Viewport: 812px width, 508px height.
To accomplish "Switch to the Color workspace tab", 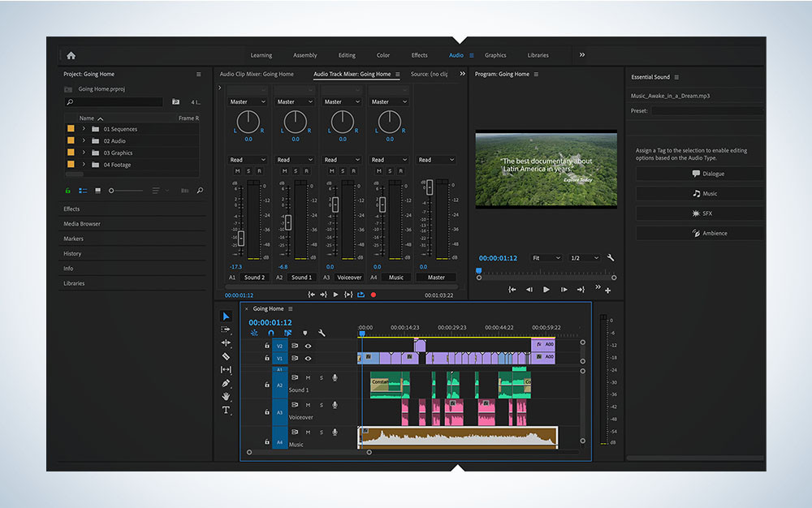I will pos(383,55).
